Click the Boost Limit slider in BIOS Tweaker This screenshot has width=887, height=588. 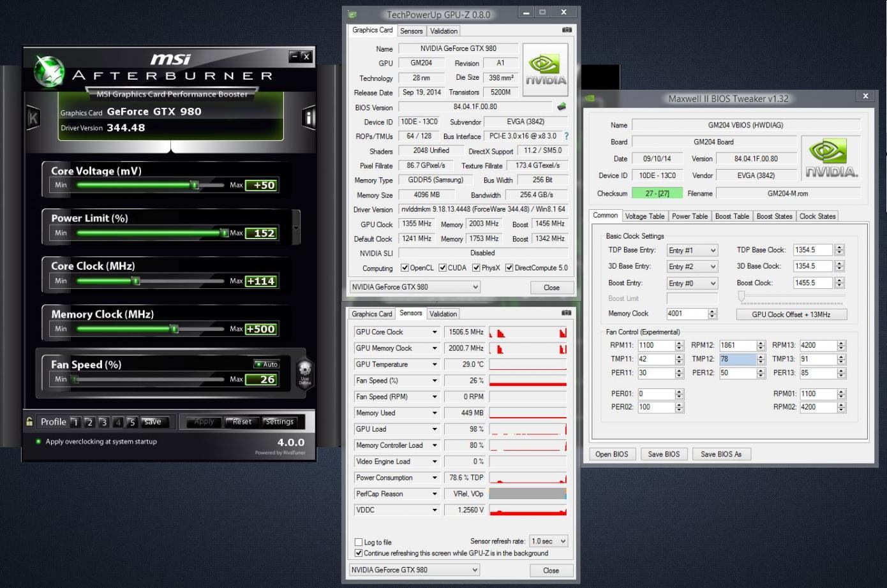coord(742,297)
